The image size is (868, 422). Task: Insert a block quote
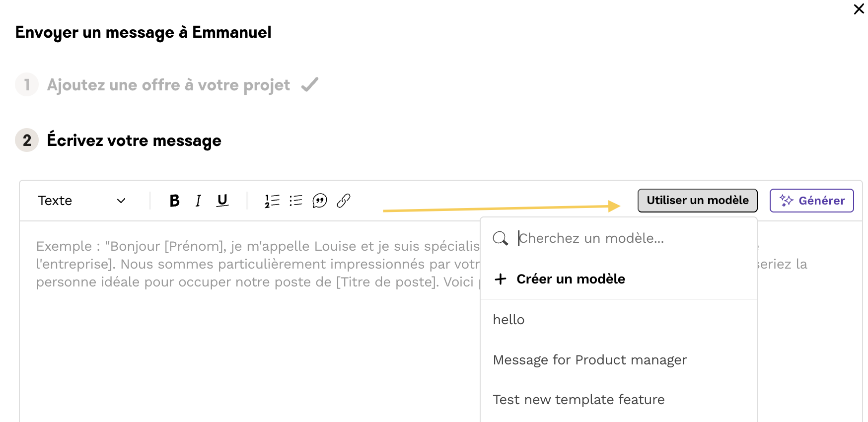[319, 201]
